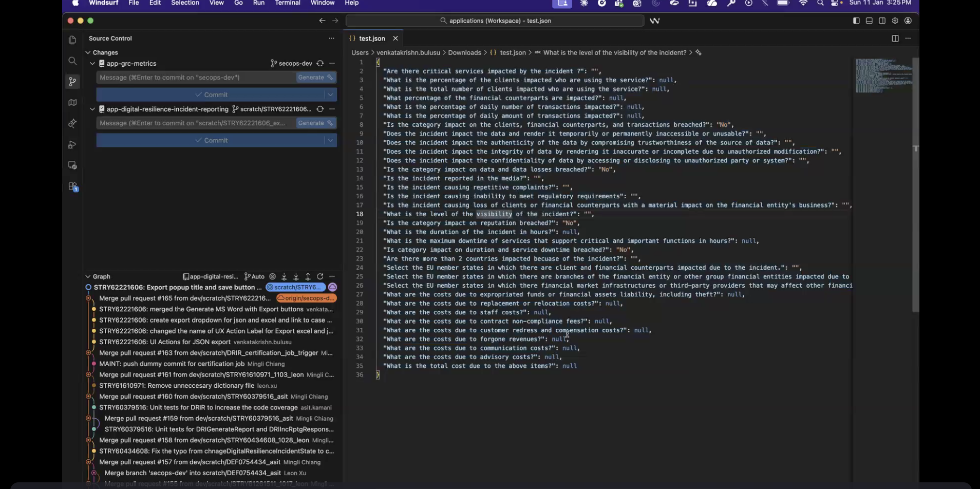Viewport: 980px width, 489px height.
Task: Open the Selection menu
Action: click(185, 3)
